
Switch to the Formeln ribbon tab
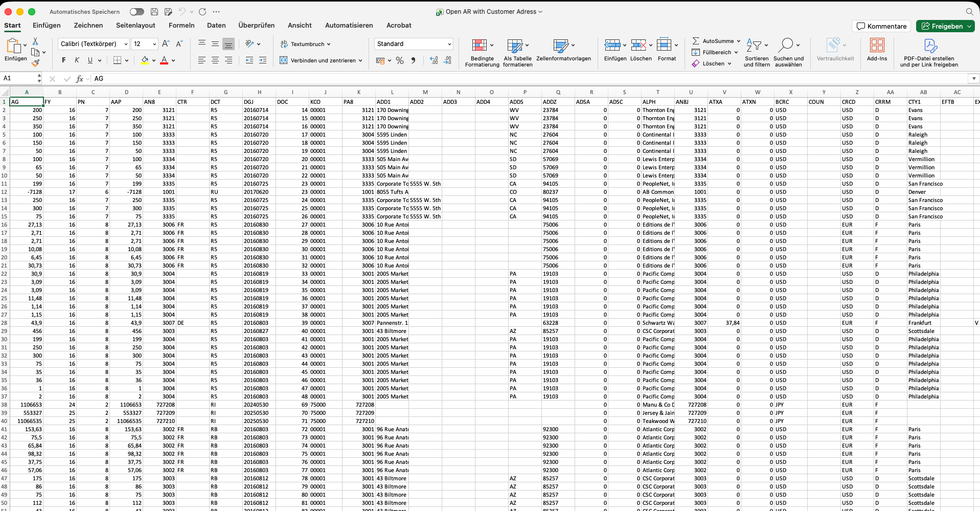pyautogui.click(x=181, y=25)
